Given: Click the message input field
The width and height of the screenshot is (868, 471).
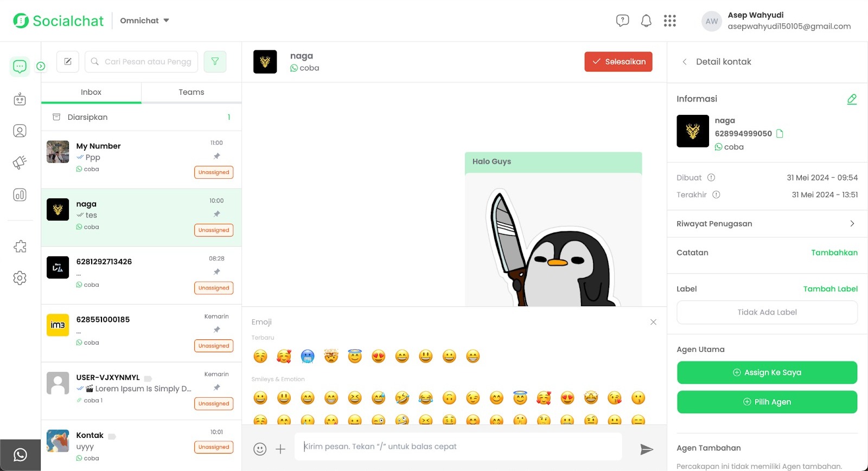Looking at the screenshot, I should (x=458, y=447).
